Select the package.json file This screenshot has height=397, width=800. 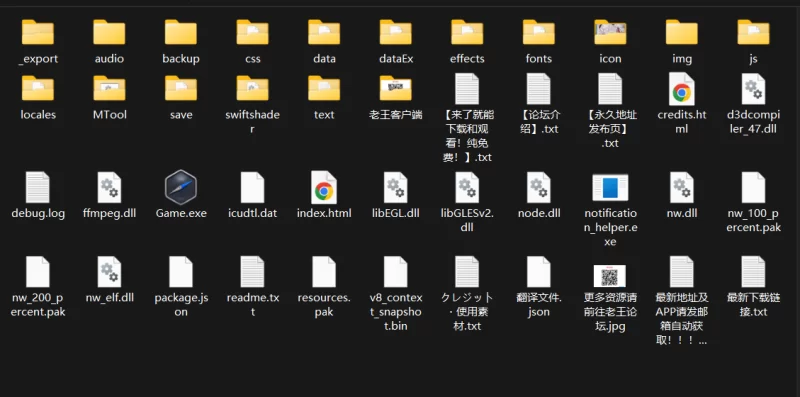(x=181, y=271)
